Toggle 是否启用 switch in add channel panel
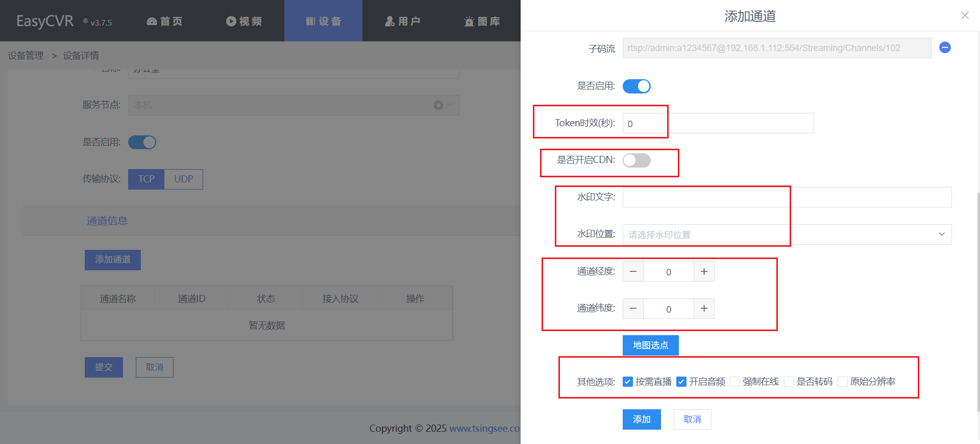Screen dimensions: 980x444 click(x=636, y=86)
